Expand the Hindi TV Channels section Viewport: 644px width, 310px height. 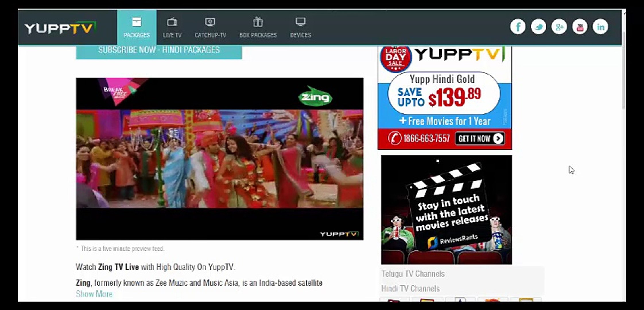click(x=410, y=288)
